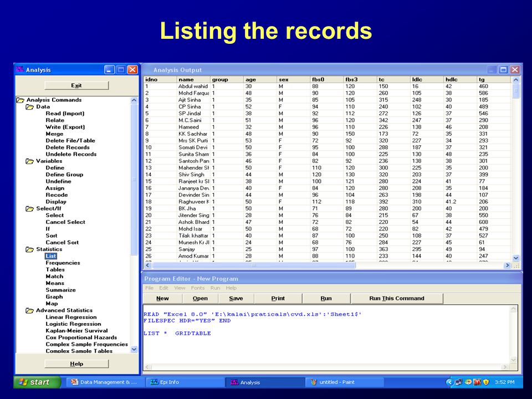Select the Define Group command
The image size is (532, 399).
(x=64, y=175)
